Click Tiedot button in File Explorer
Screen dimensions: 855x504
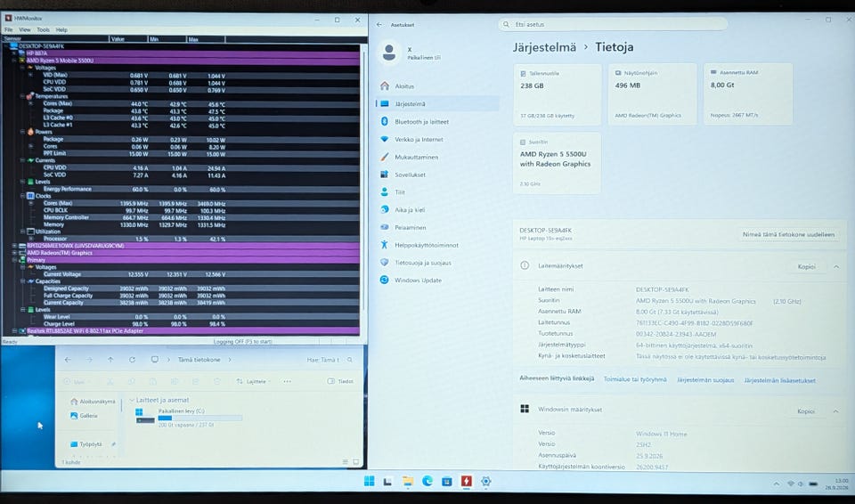coord(340,381)
